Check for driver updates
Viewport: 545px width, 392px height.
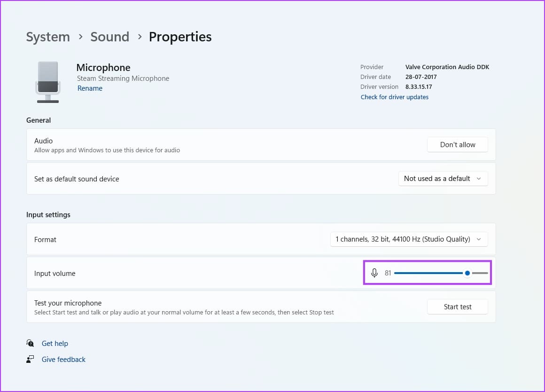394,97
